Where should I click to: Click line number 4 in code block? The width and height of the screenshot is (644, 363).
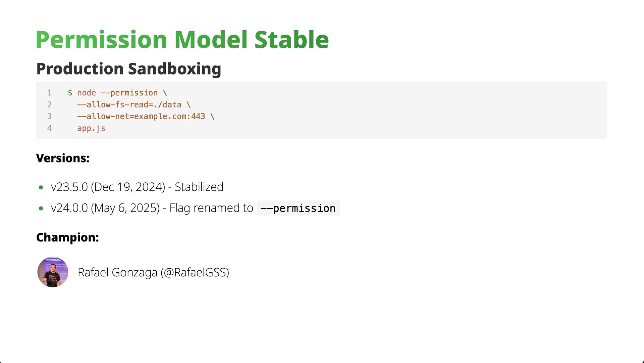click(49, 128)
